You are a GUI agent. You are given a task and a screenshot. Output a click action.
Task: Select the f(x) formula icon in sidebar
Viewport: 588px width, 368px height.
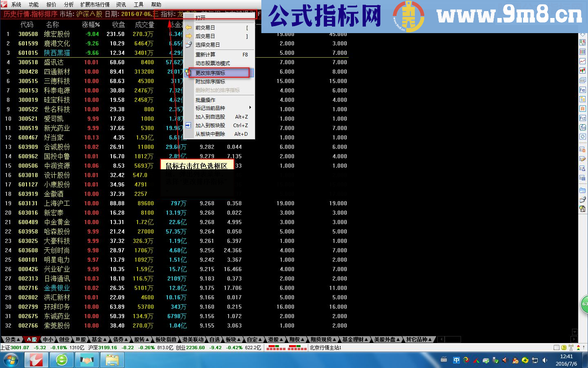[583, 128]
